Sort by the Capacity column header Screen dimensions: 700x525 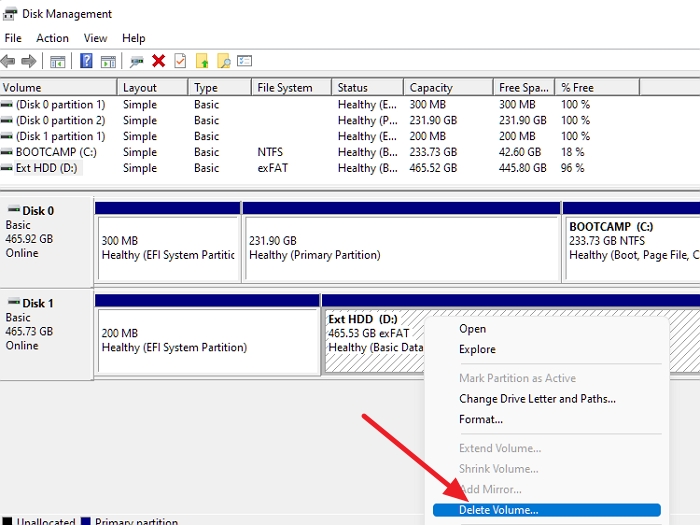point(449,88)
